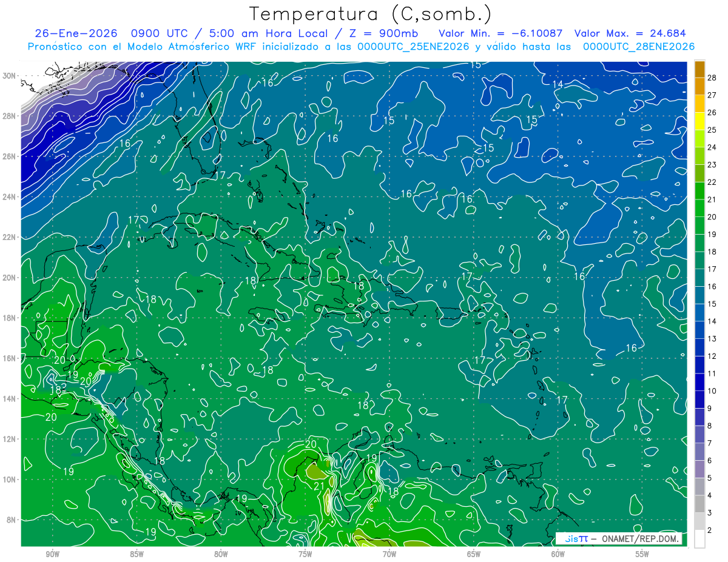Click the 'ONAMET/REP.DOM.' credit label

(x=641, y=539)
